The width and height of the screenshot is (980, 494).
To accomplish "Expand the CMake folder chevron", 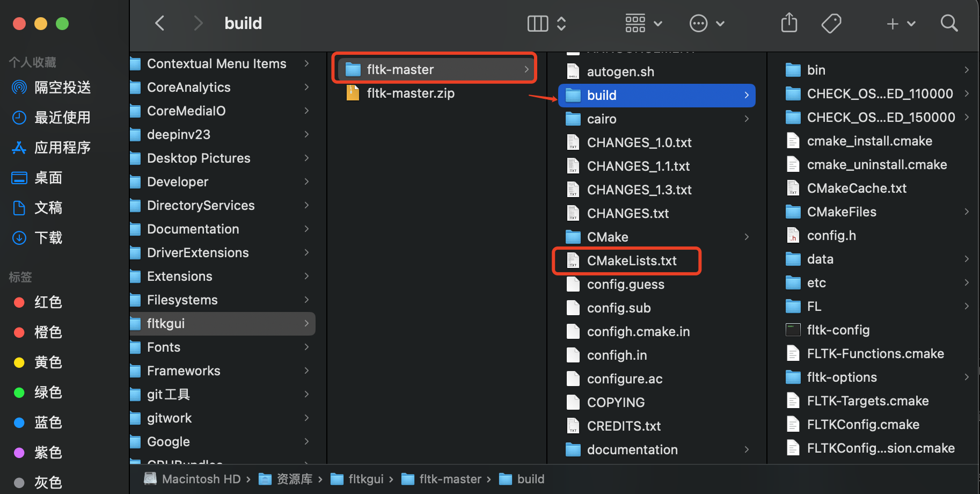I will click(747, 237).
